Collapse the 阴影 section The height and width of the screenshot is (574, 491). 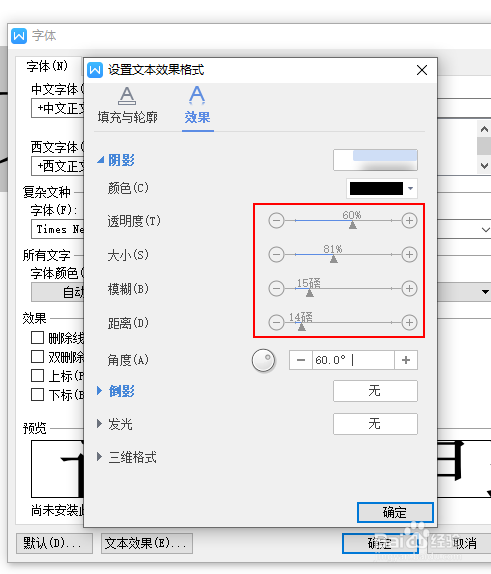pos(100,160)
